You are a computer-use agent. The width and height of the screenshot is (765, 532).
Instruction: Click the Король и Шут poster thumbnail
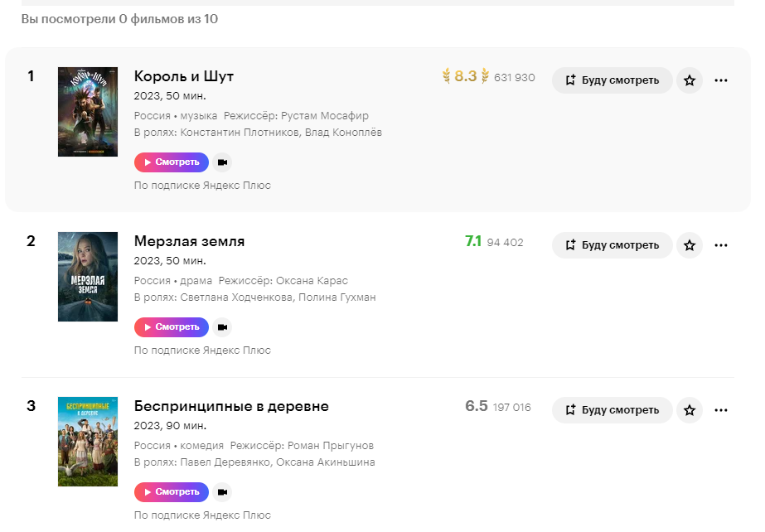pos(88,112)
